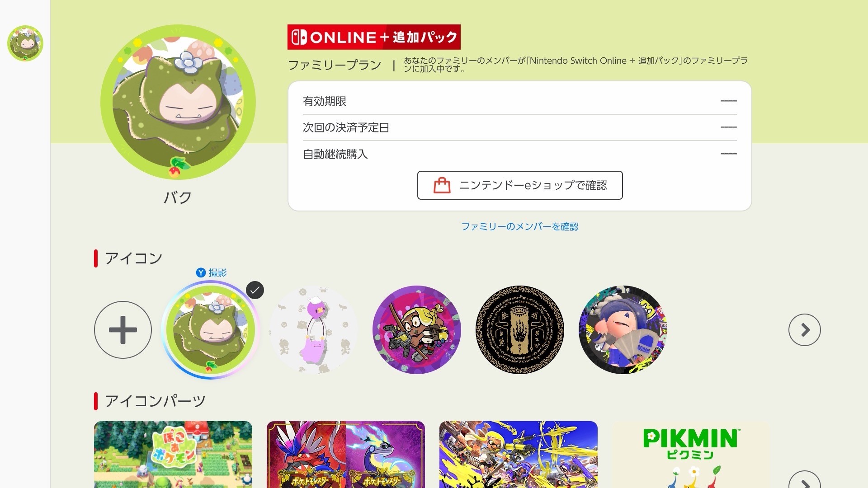Open the Splatoon 3 icon parts tile
868x488 pixels.
519,455
